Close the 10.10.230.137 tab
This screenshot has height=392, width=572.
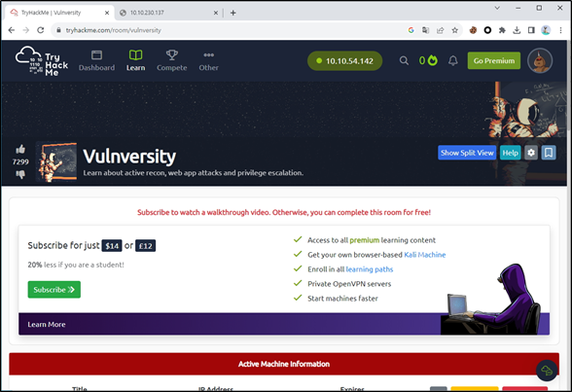pyautogui.click(x=216, y=13)
